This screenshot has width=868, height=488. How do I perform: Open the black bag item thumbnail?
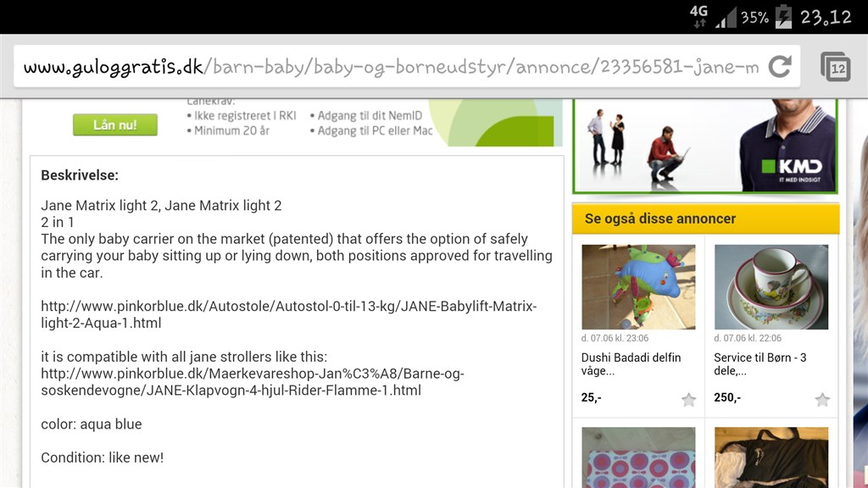(x=771, y=457)
